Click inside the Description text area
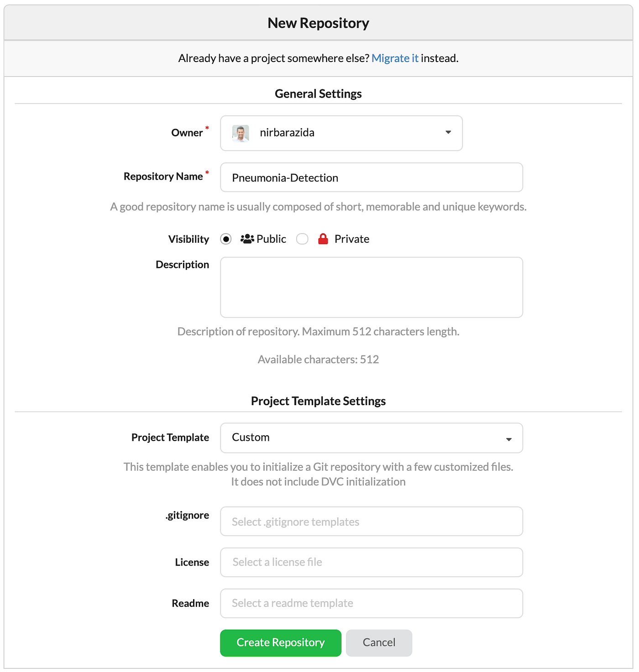Viewport: 639px width, 672px height. tap(371, 287)
